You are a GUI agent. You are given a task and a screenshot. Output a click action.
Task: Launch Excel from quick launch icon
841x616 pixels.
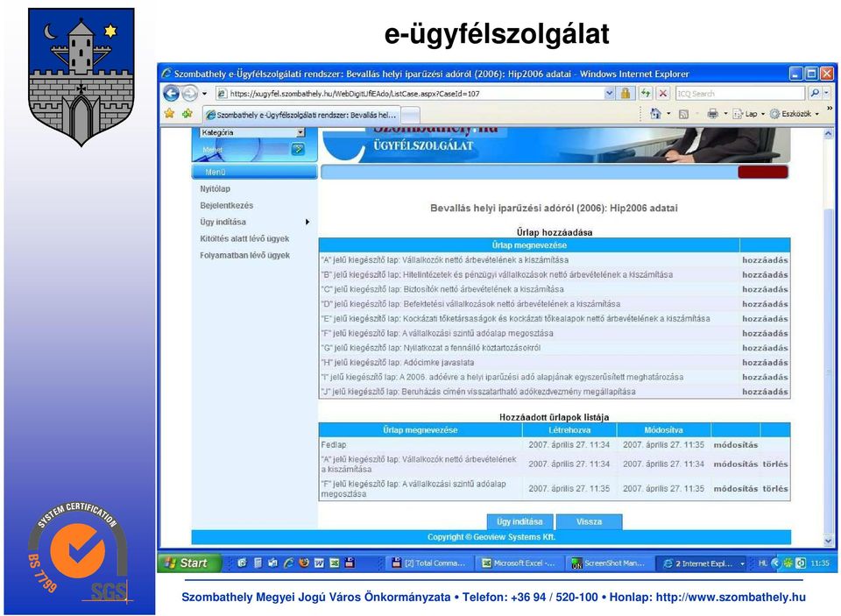point(334,563)
